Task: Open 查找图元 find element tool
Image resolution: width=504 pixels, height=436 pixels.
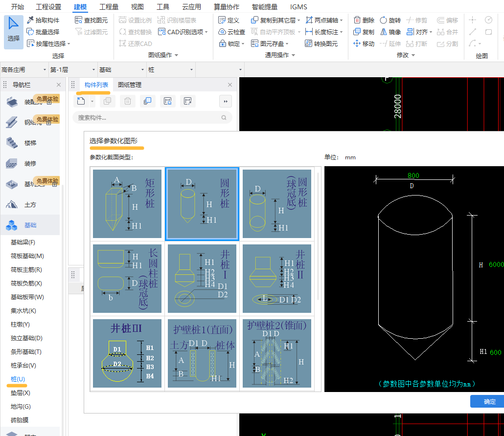Action: pyautogui.click(x=92, y=20)
